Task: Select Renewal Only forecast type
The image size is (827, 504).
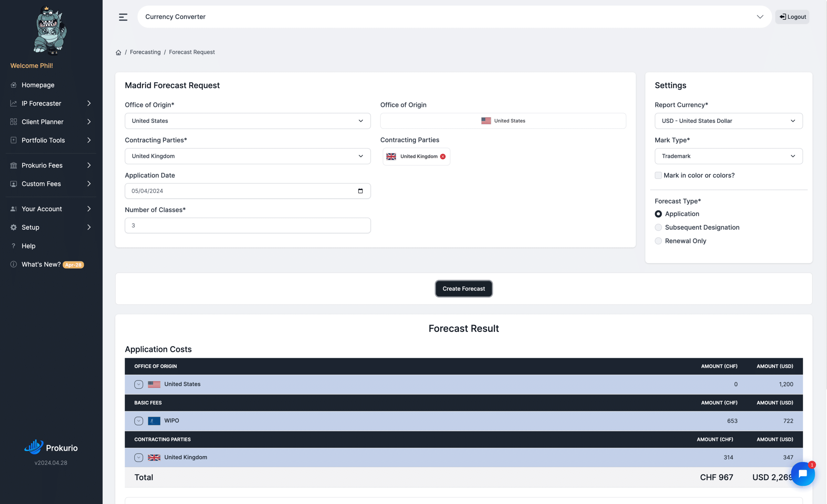Action: (658, 241)
